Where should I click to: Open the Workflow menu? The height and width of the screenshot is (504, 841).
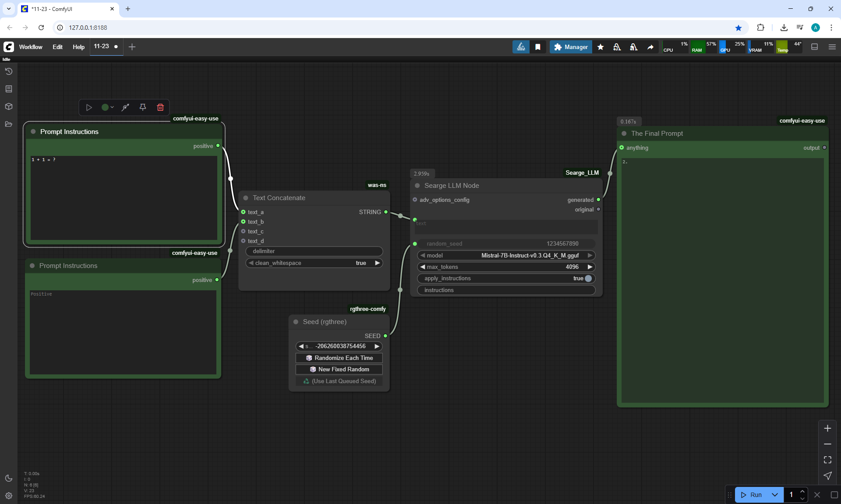click(x=31, y=47)
